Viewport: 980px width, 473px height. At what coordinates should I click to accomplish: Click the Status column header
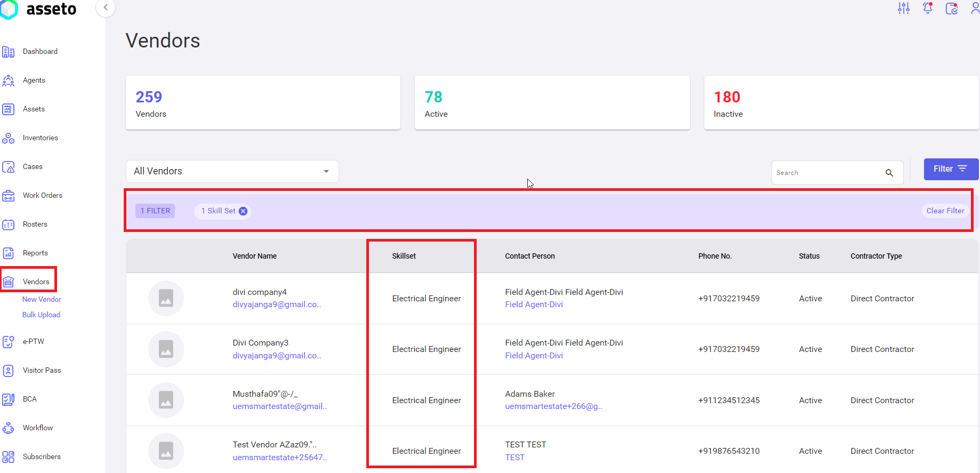809,256
